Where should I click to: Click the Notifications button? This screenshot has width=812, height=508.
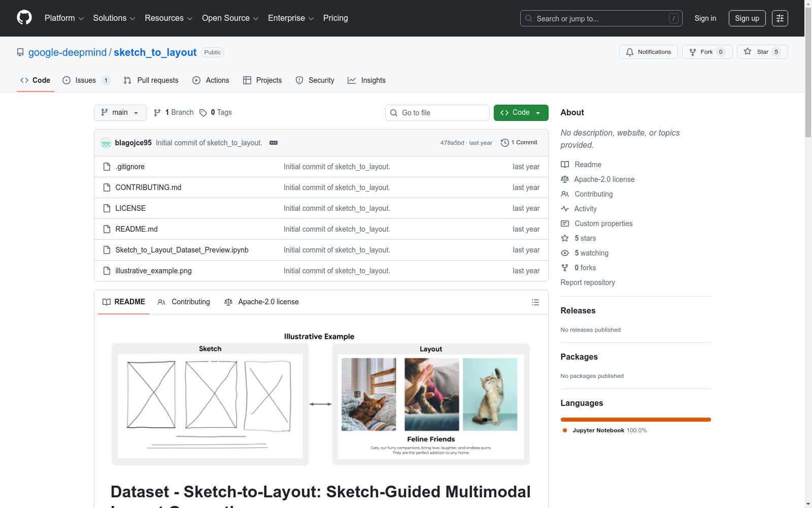pyautogui.click(x=649, y=52)
